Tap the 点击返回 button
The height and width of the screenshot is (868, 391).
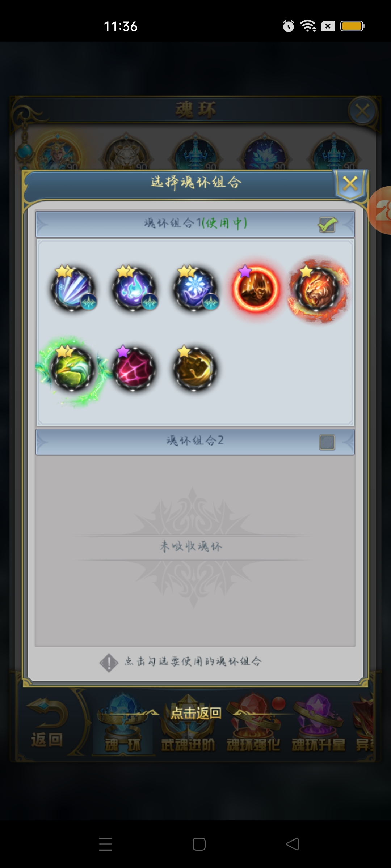coord(196,713)
